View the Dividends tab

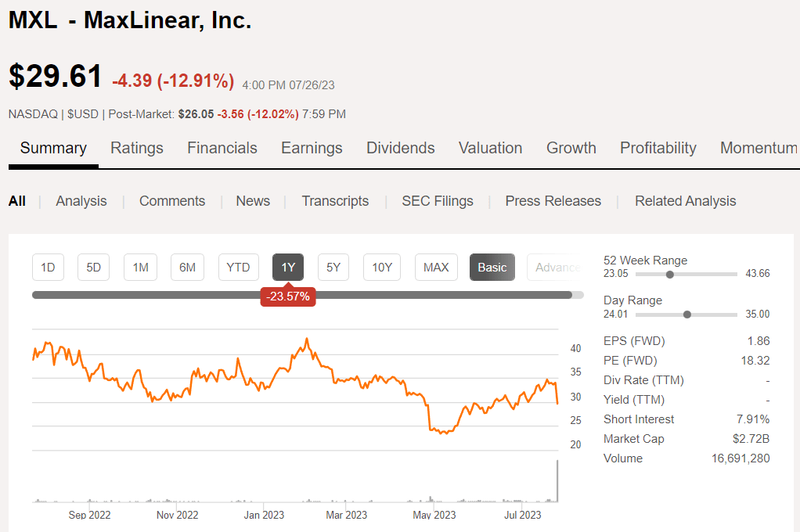pos(400,148)
